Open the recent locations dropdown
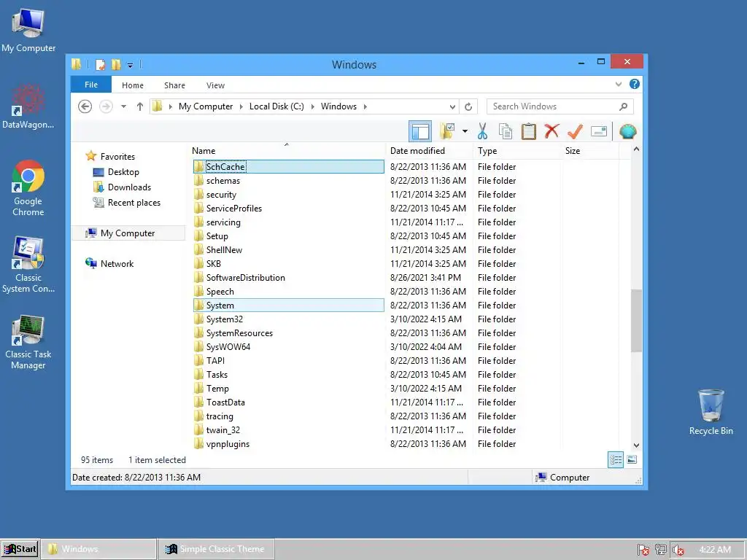This screenshot has height=560, width=747. (x=123, y=106)
